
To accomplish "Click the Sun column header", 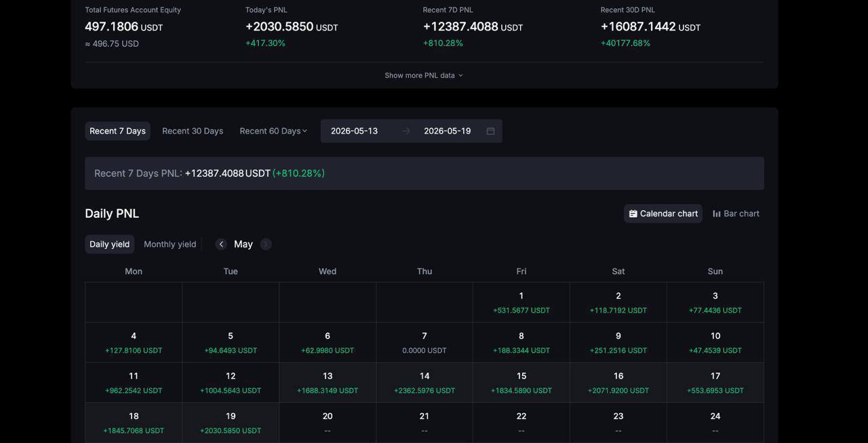I will 715,271.
